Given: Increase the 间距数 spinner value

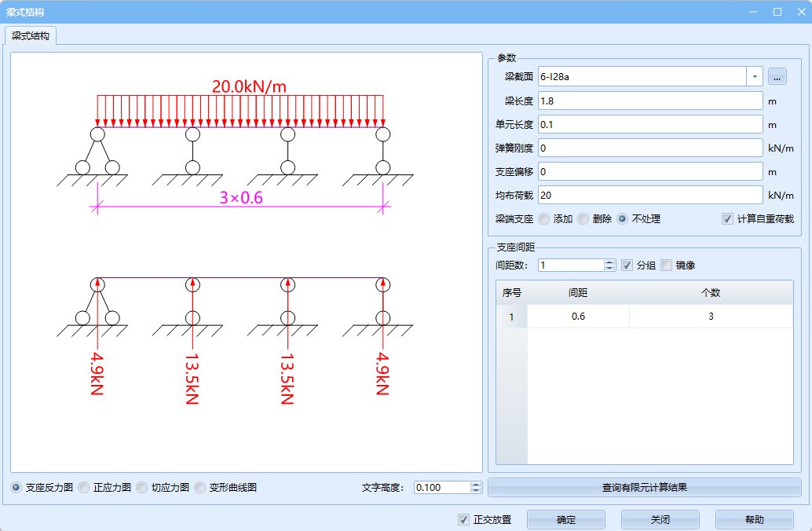Looking at the screenshot, I should 609,262.
